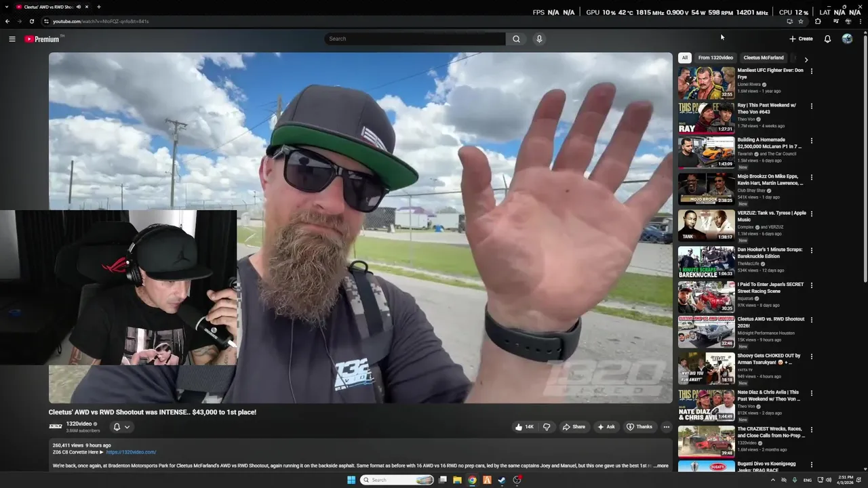Focus the YouTube search field
Viewport: 868px width, 488px height.
[415, 39]
